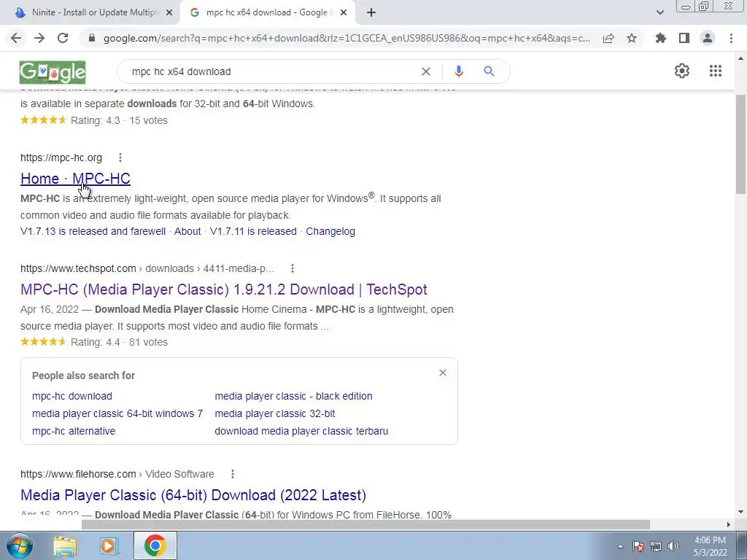747x560 pixels.
Task: Open the taskbar clock showing 4:06 PM
Action: 710,546
